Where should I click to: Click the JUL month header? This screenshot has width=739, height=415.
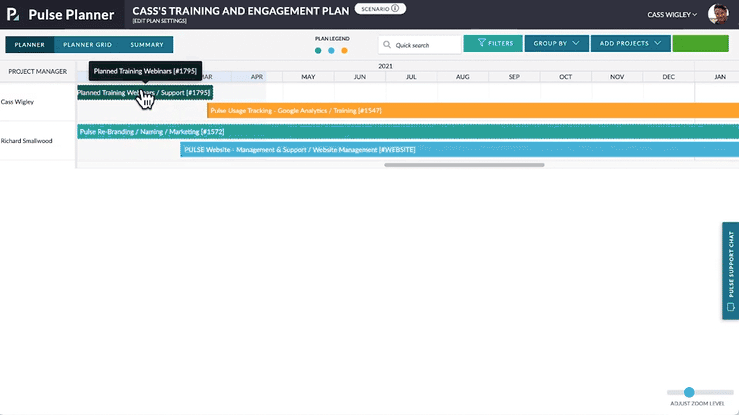tap(411, 77)
